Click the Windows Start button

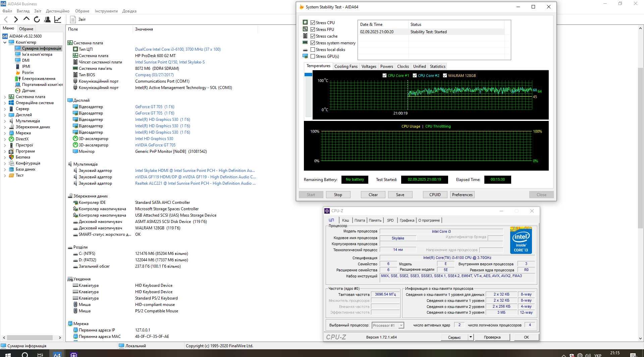pos(8,355)
